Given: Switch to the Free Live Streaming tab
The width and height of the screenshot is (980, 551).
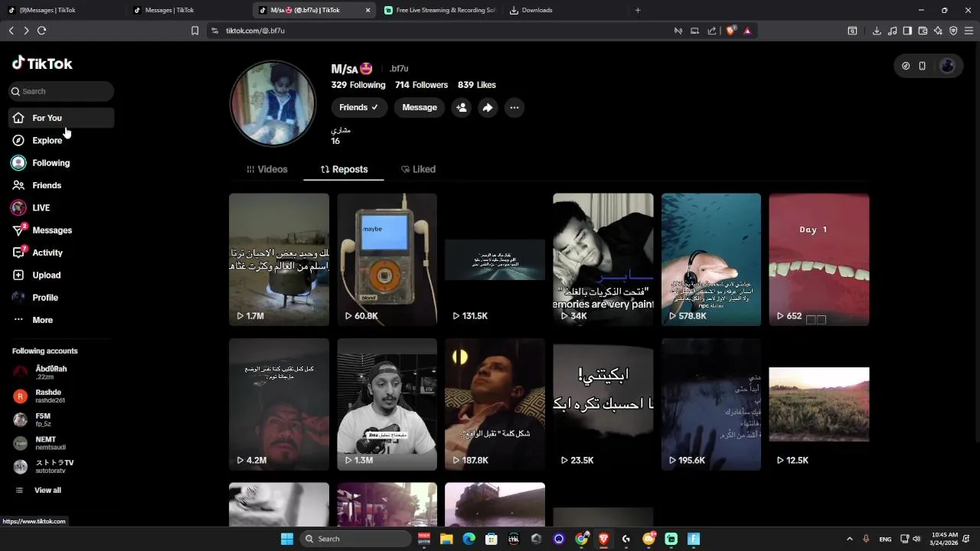Looking at the screenshot, I should [440, 10].
